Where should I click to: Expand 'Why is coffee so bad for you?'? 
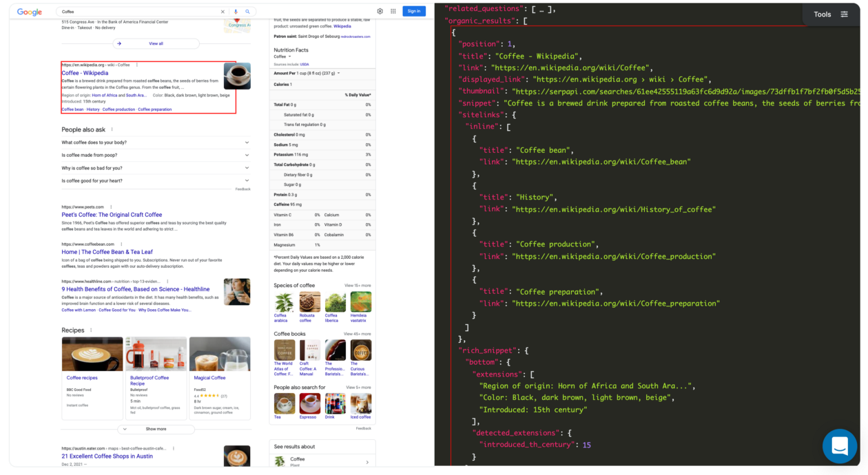(x=156, y=168)
